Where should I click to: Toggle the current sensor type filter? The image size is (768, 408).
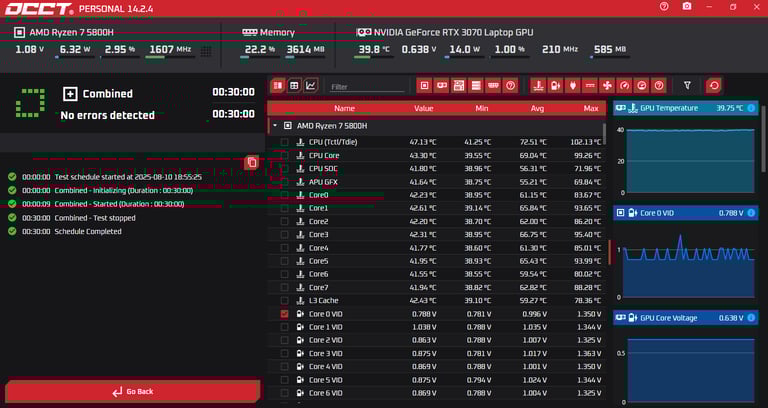click(x=590, y=86)
